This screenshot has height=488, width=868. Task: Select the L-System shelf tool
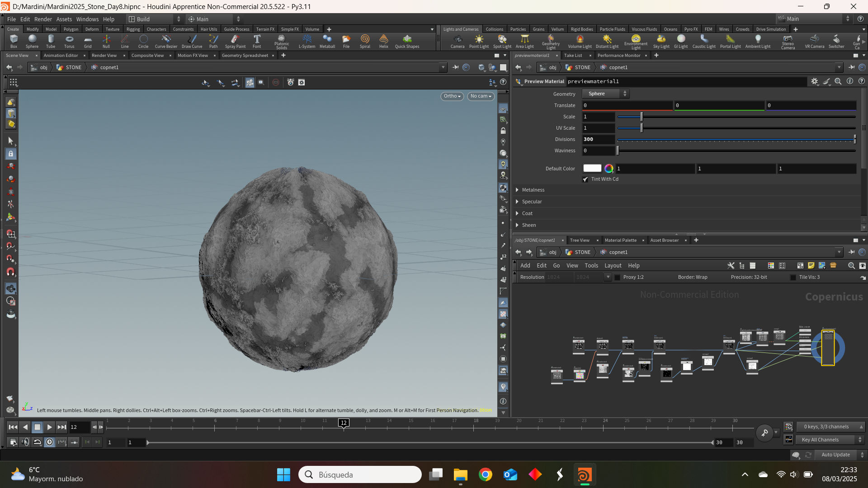[x=307, y=42]
